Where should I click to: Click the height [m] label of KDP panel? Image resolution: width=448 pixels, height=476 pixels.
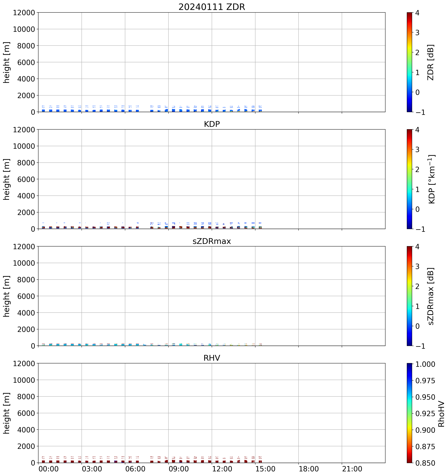pos(7,179)
